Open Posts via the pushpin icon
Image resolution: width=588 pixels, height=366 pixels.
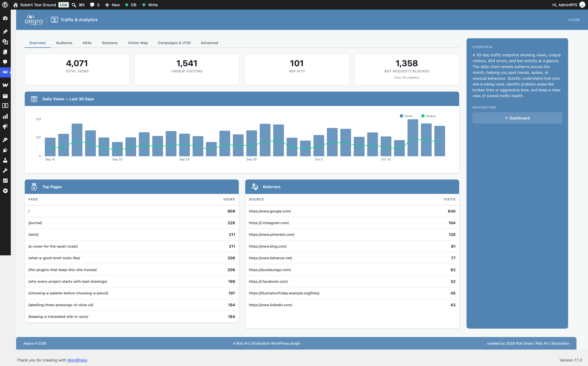click(5, 32)
